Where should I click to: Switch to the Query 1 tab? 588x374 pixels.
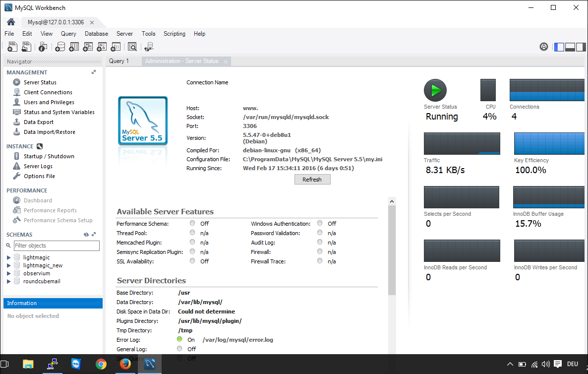(x=119, y=61)
